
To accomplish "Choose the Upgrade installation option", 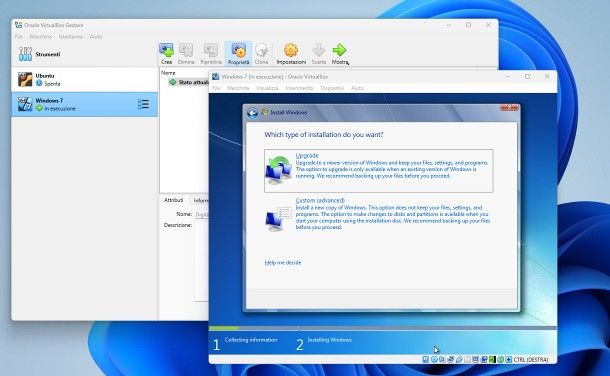I will (x=379, y=170).
